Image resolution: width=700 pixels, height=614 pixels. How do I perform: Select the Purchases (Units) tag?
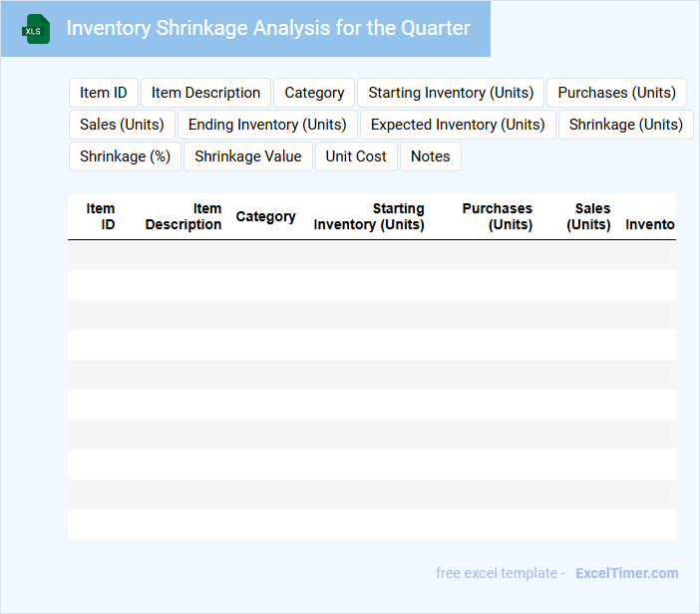click(616, 93)
